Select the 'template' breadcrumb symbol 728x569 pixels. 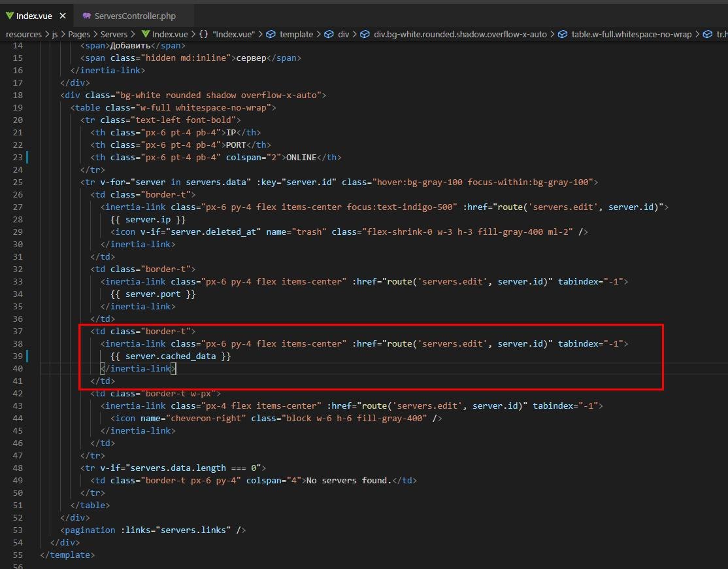coord(296,35)
